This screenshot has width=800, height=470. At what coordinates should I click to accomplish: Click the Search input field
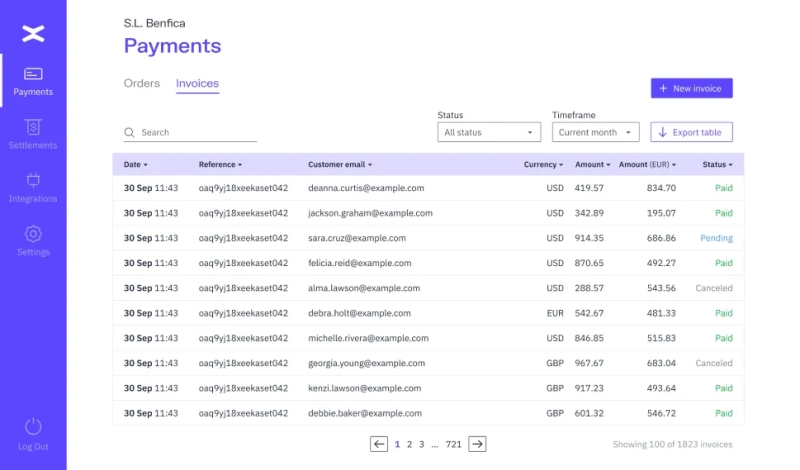[195, 132]
